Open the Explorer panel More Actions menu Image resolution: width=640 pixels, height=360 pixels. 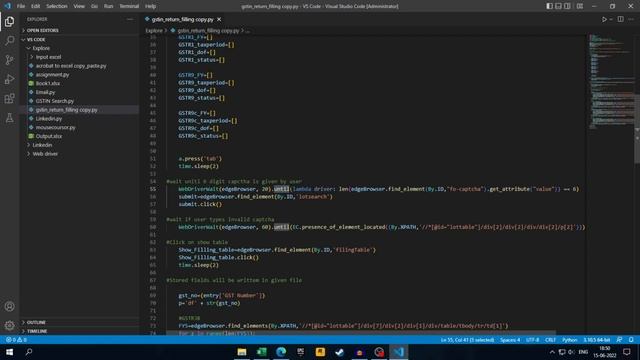click(x=130, y=19)
